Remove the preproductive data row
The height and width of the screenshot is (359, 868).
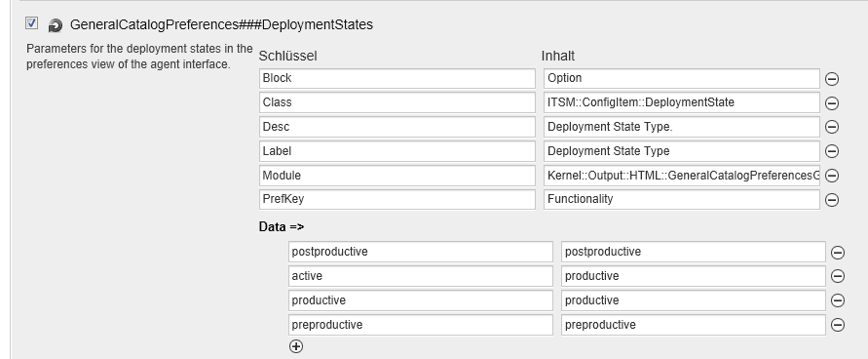pyautogui.click(x=838, y=325)
